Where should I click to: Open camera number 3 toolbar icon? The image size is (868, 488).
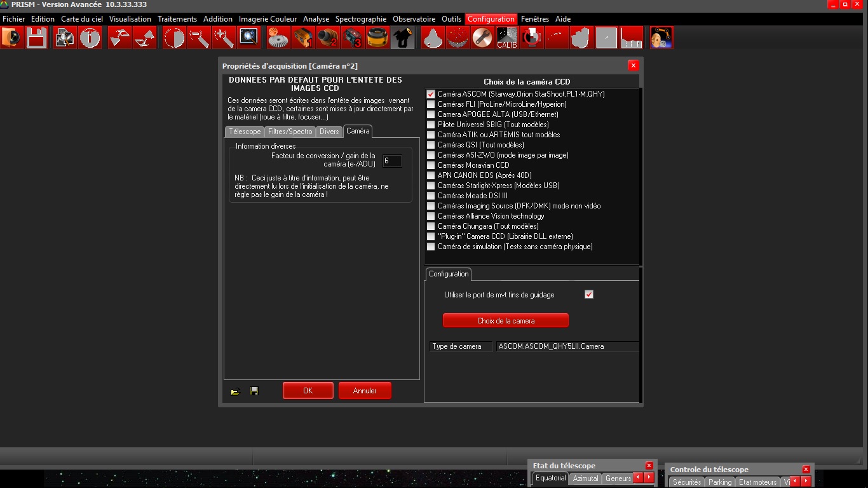point(352,38)
